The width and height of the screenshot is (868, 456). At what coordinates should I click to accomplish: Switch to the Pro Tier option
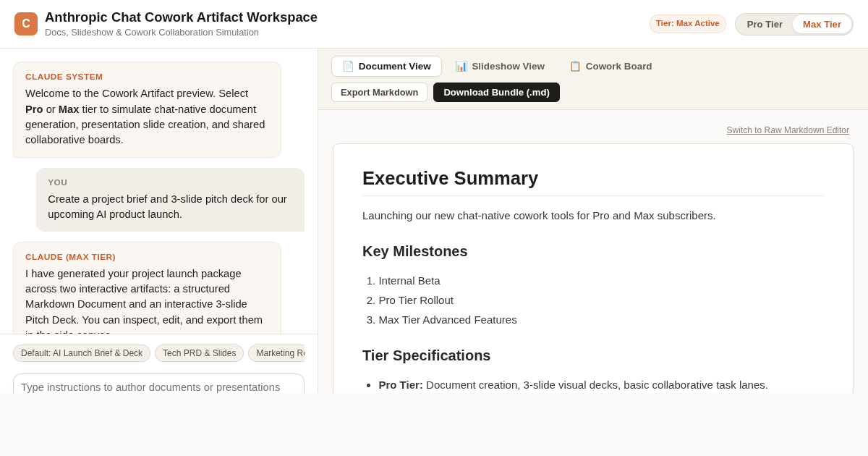765,25
